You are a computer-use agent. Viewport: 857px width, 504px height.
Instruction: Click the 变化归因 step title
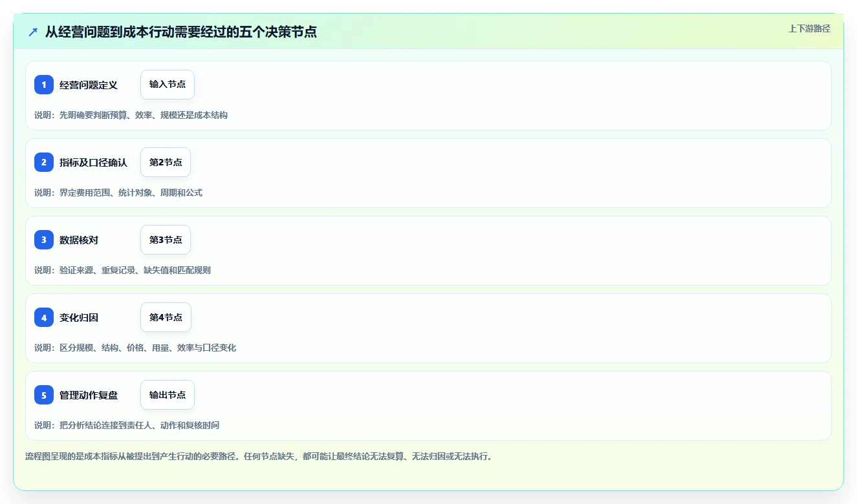pos(79,317)
